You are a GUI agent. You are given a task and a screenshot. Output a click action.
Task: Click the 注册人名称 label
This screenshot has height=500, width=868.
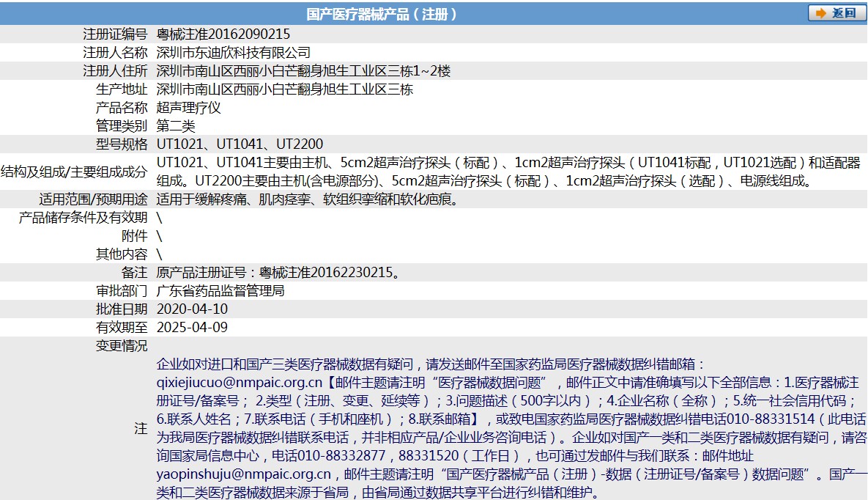point(115,53)
